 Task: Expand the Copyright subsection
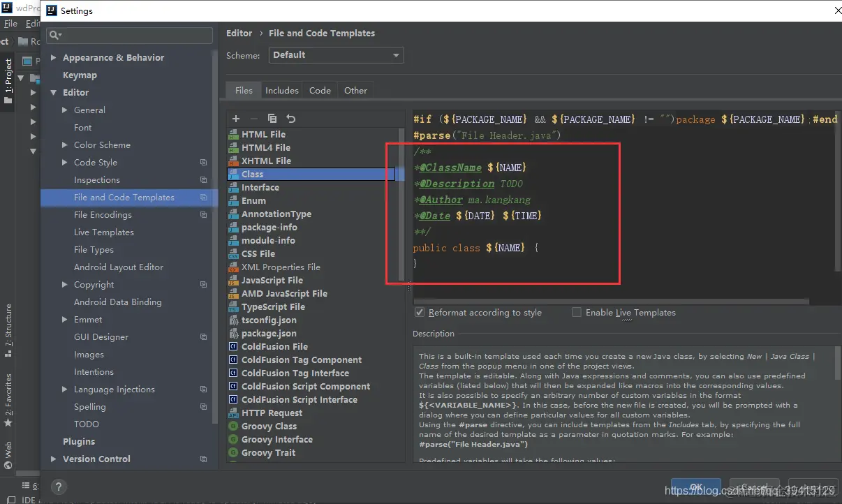click(x=65, y=285)
